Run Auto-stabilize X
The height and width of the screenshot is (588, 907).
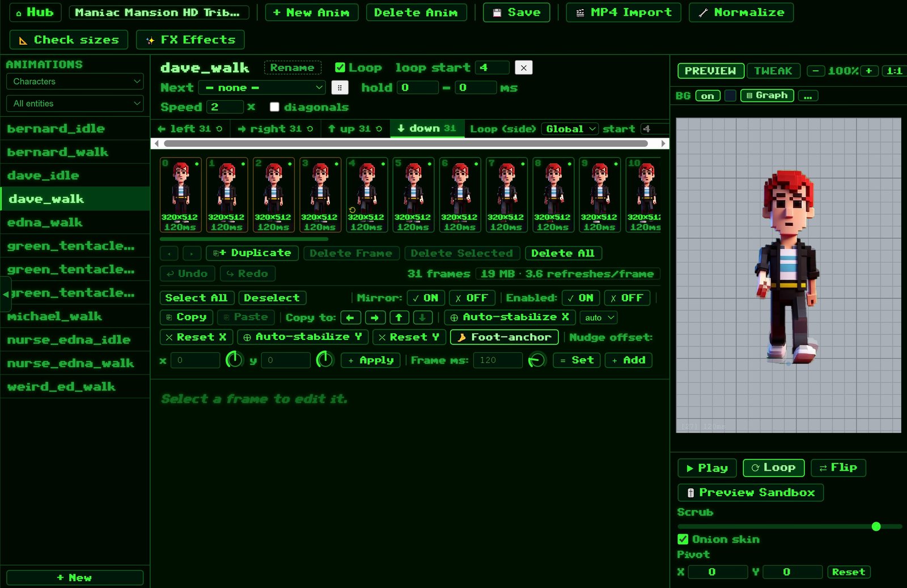coord(510,317)
